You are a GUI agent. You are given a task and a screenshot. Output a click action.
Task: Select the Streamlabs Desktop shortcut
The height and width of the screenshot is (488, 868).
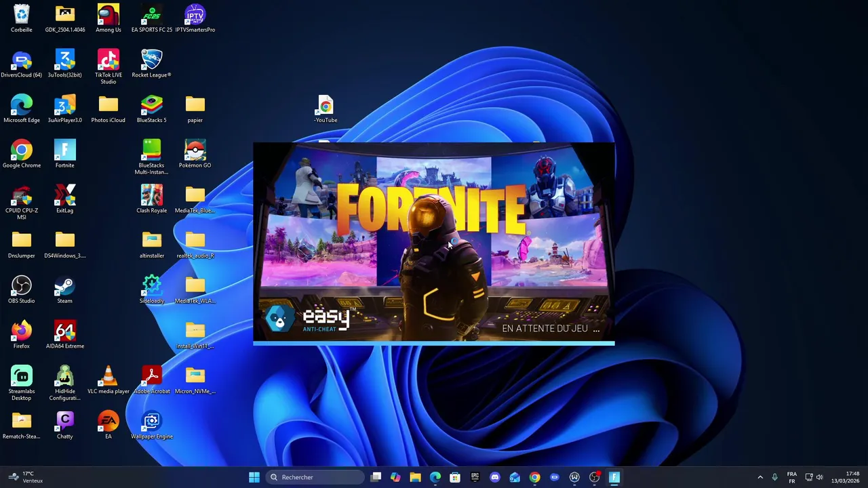[x=22, y=383]
